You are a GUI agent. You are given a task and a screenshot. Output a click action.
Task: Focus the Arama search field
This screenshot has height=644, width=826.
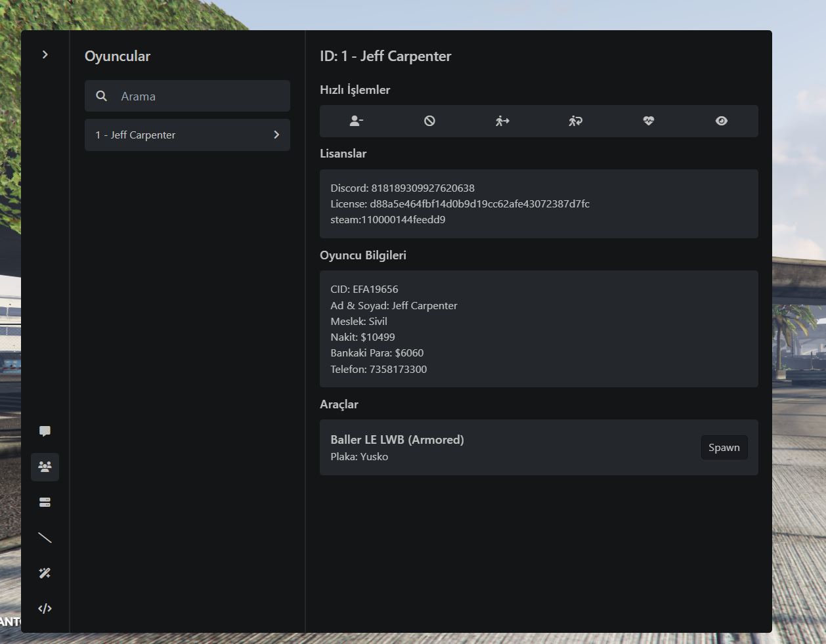click(x=187, y=96)
